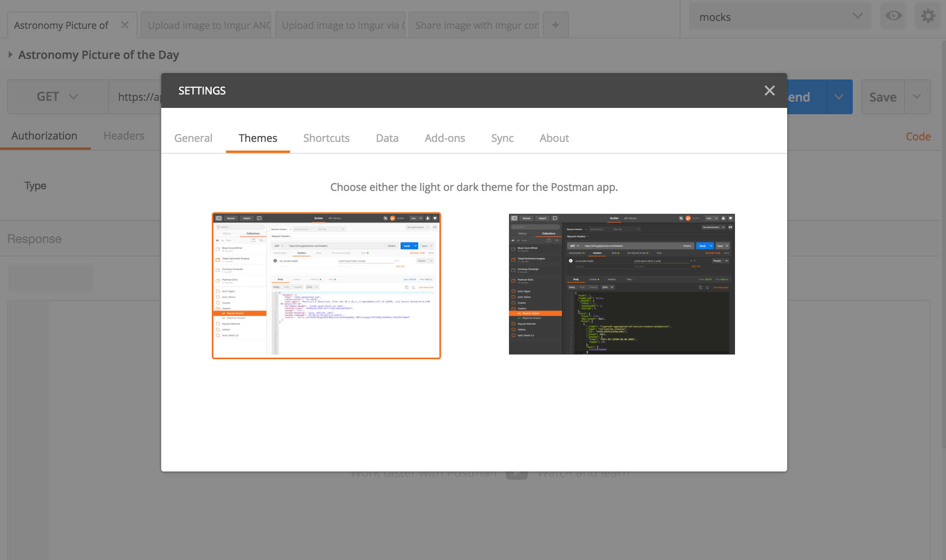Image resolution: width=946 pixels, height=560 pixels.
Task: Close the Astronomy Picture of tab
Action: (125, 25)
